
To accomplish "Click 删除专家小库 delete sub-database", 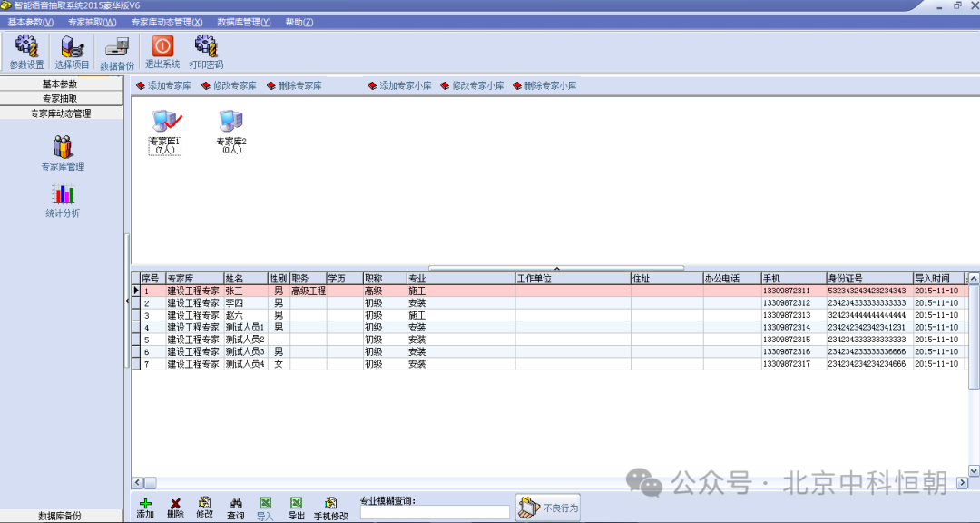I will tap(544, 85).
